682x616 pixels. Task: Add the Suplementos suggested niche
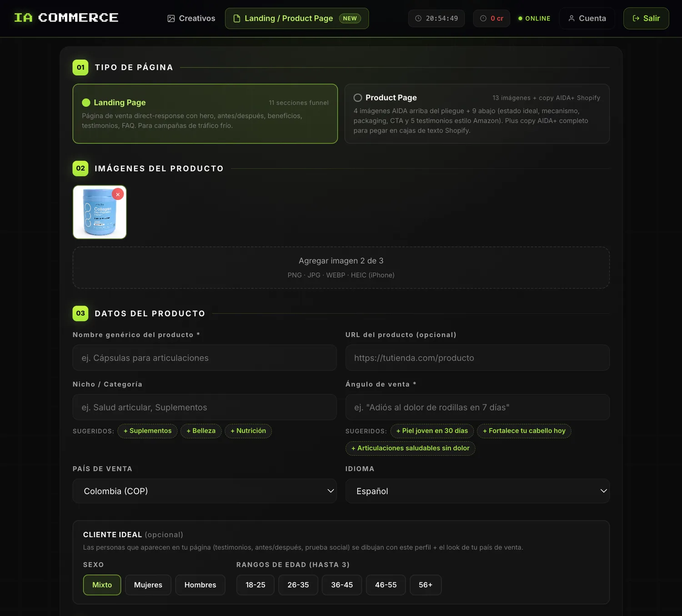pos(147,431)
